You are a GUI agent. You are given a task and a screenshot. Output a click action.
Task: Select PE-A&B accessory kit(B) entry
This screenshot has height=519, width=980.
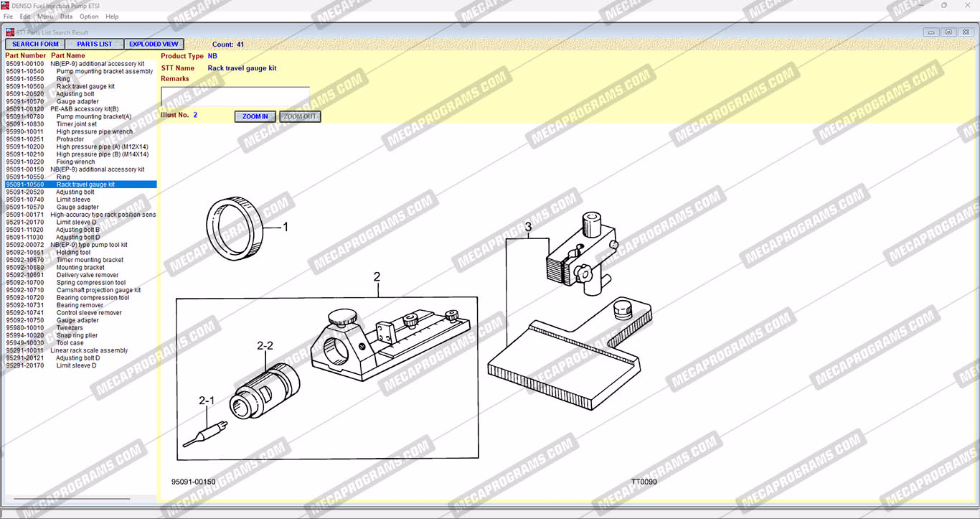(x=84, y=109)
